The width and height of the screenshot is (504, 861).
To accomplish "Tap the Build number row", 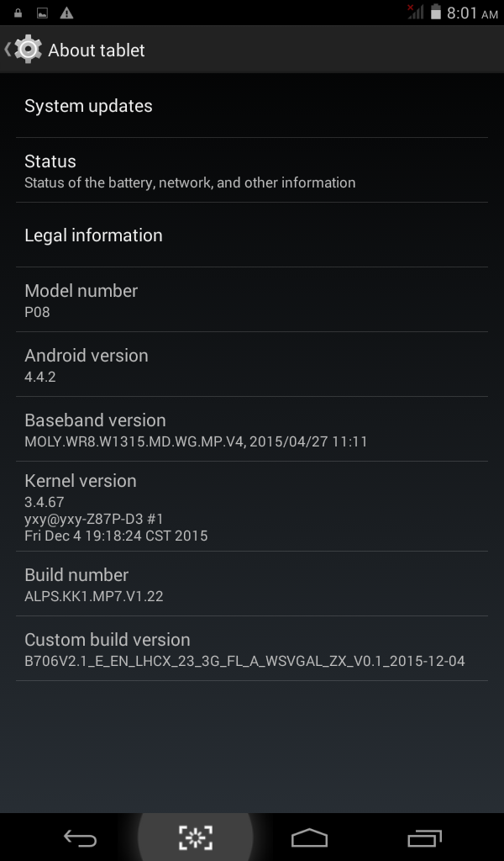I will coord(252,584).
